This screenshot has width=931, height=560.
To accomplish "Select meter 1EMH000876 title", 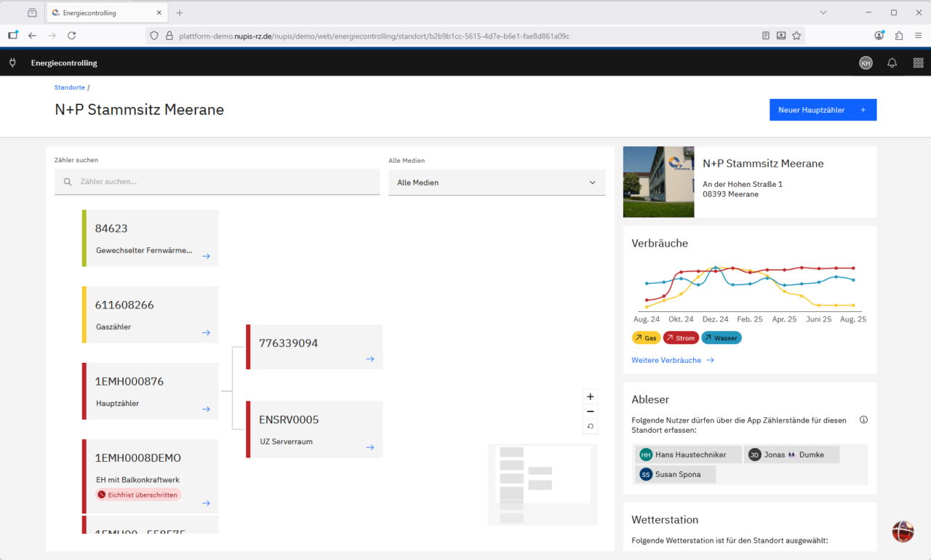I will pos(129,381).
